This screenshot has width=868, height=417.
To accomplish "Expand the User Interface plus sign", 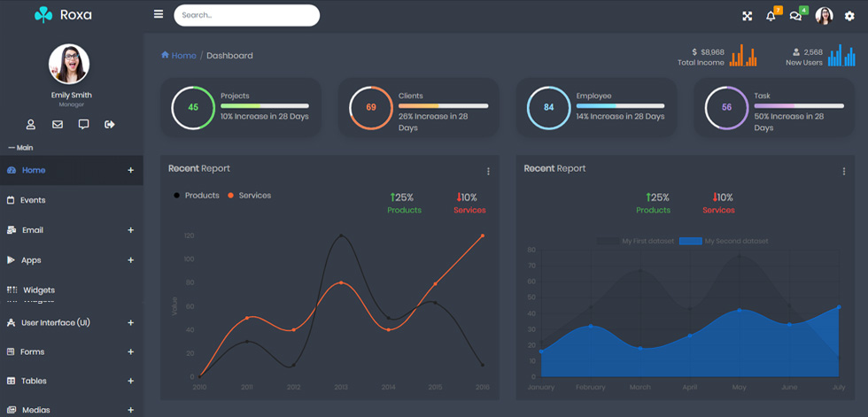I will pos(131,322).
